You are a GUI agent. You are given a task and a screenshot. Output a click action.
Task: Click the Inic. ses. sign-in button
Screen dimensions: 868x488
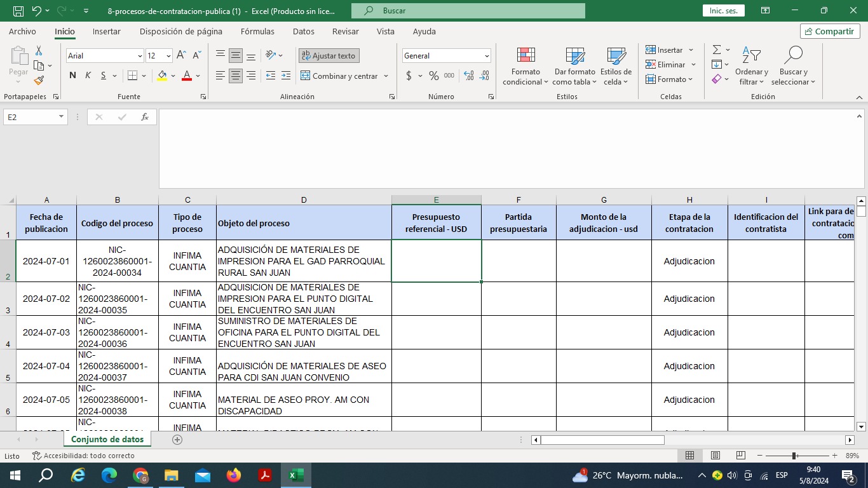point(723,11)
